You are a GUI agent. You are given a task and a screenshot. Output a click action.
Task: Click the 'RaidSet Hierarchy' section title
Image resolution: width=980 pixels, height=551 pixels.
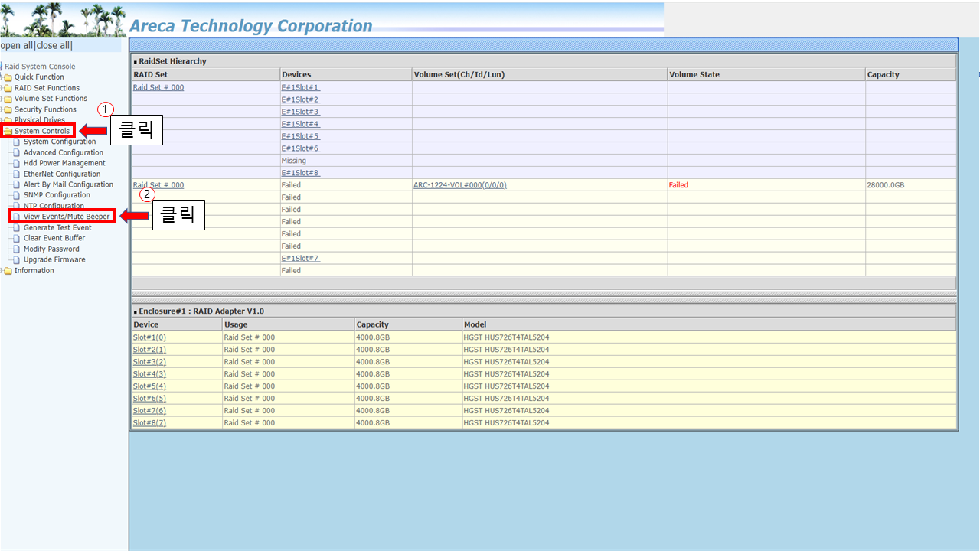pos(172,61)
